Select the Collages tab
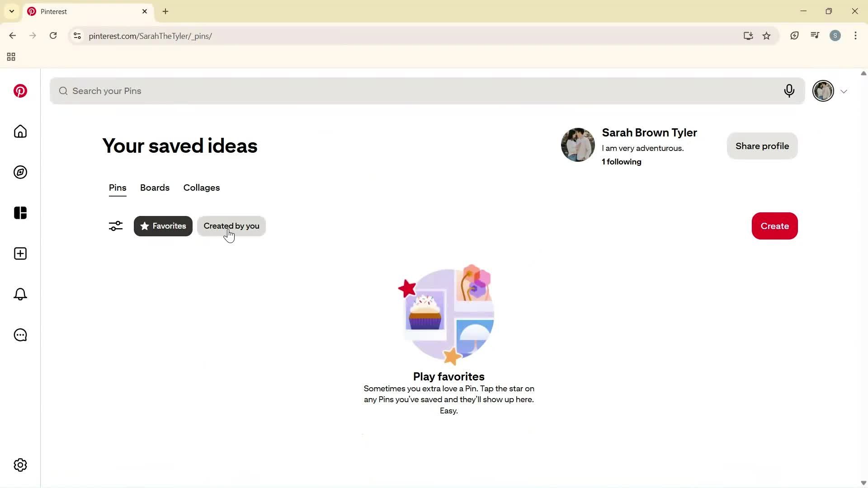 pyautogui.click(x=201, y=188)
